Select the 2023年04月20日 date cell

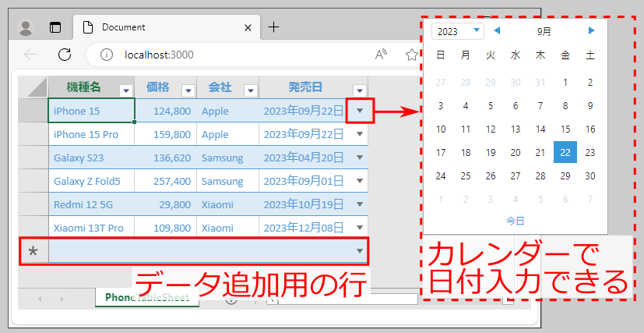coord(313,158)
